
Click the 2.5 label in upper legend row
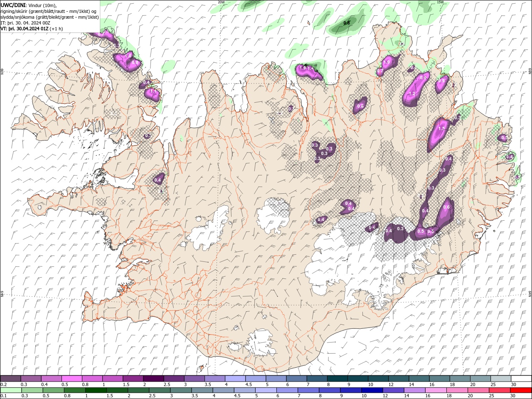coord(167,384)
